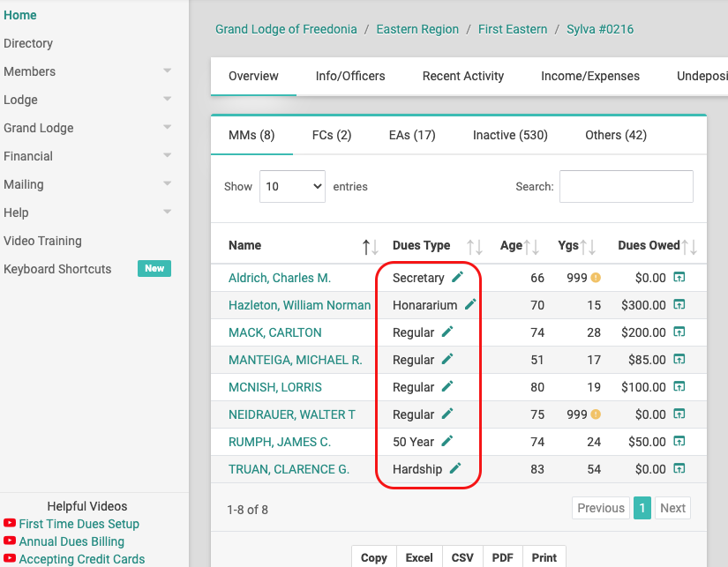Click the Search input field
The width and height of the screenshot is (728, 567).
[x=627, y=187]
